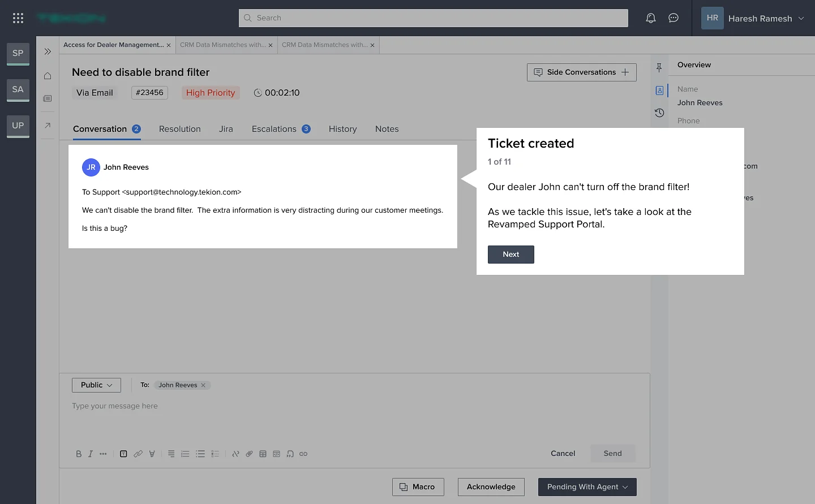Click the text box T icon in editor
Screen dimensions: 815x504
pyautogui.click(x=123, y=454)
